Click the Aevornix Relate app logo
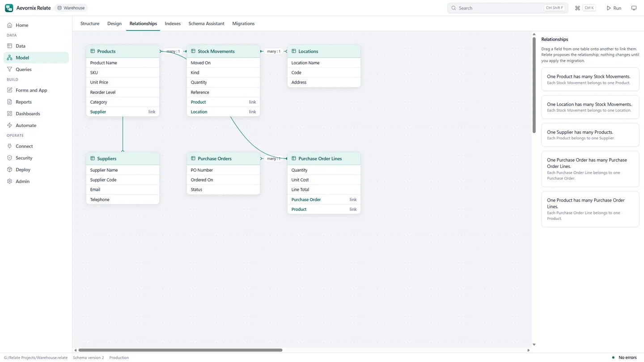Screen dimensions: 644x362 (x=9, y=8)
